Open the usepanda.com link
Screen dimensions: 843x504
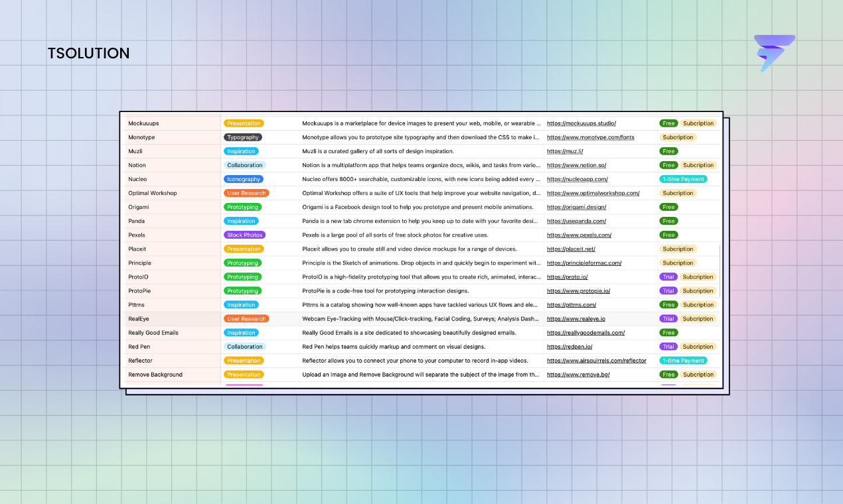pyautogui.click(x=577, y=221)
